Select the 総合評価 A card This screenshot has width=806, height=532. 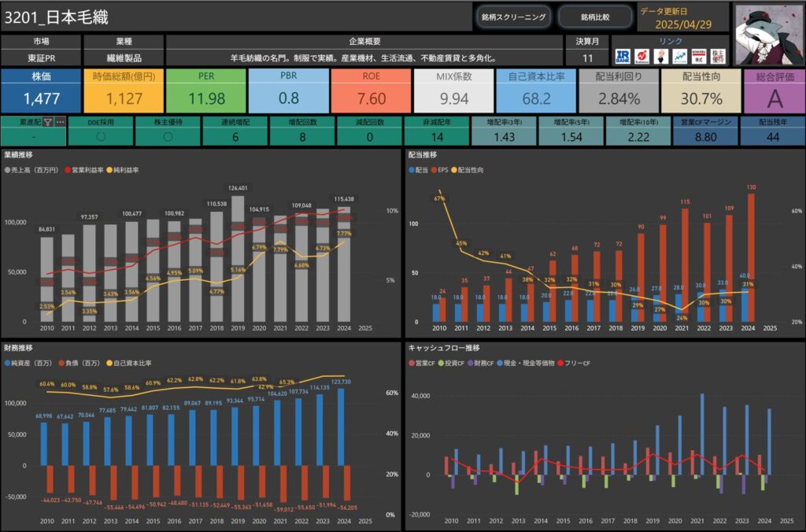point(775,91)
